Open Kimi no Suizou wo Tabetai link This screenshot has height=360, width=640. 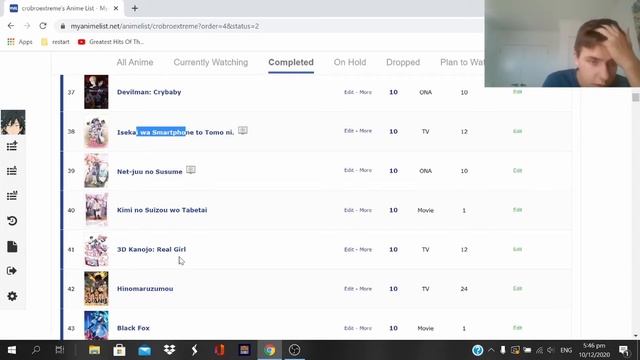click(162, 210)
